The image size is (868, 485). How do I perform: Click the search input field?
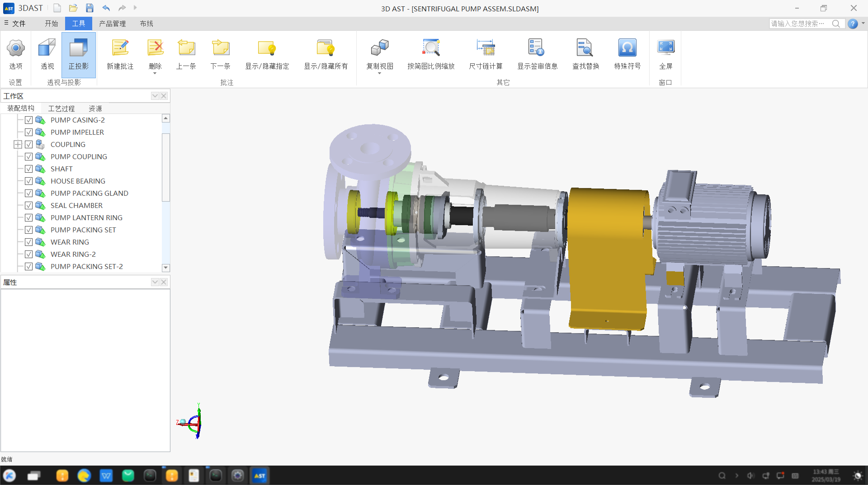(x=799, y=24)
